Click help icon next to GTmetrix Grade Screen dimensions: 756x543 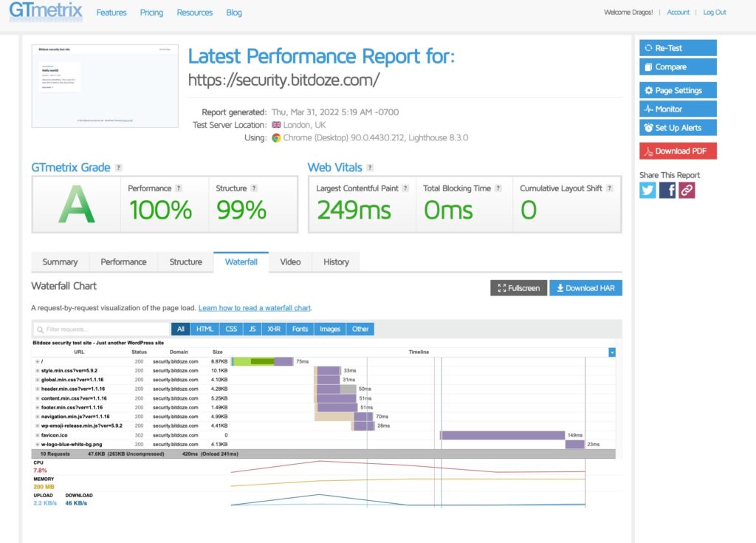click(x=119, y=168)
